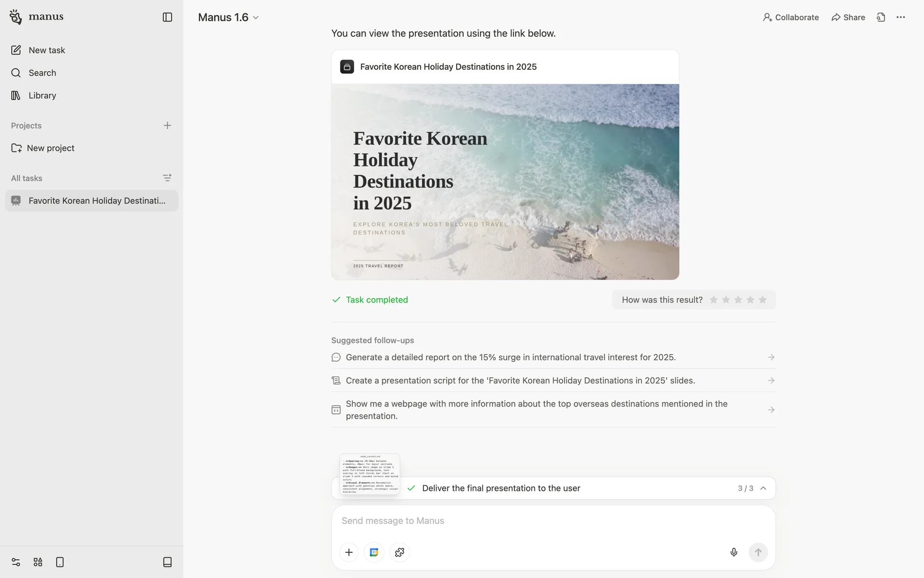Select Search in the sidebar
Viewport: 924px width, 578px height.
42,73
